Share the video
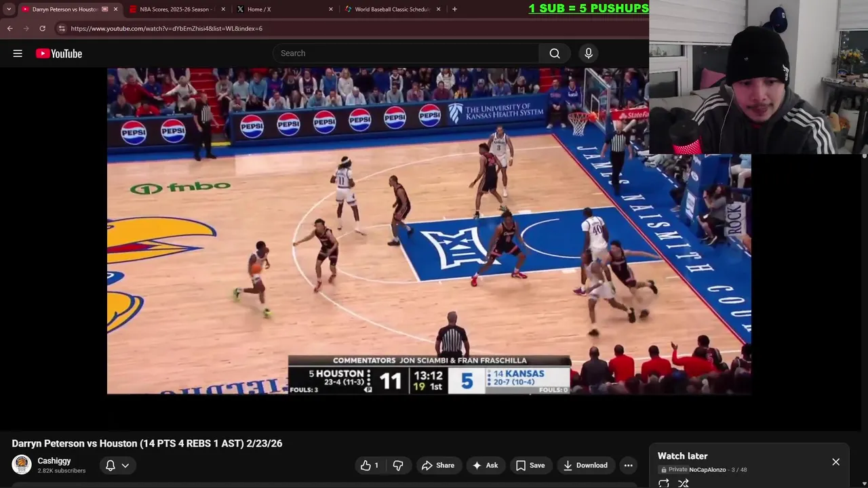This screenshot has height=488, width=868. coord(437,466)
